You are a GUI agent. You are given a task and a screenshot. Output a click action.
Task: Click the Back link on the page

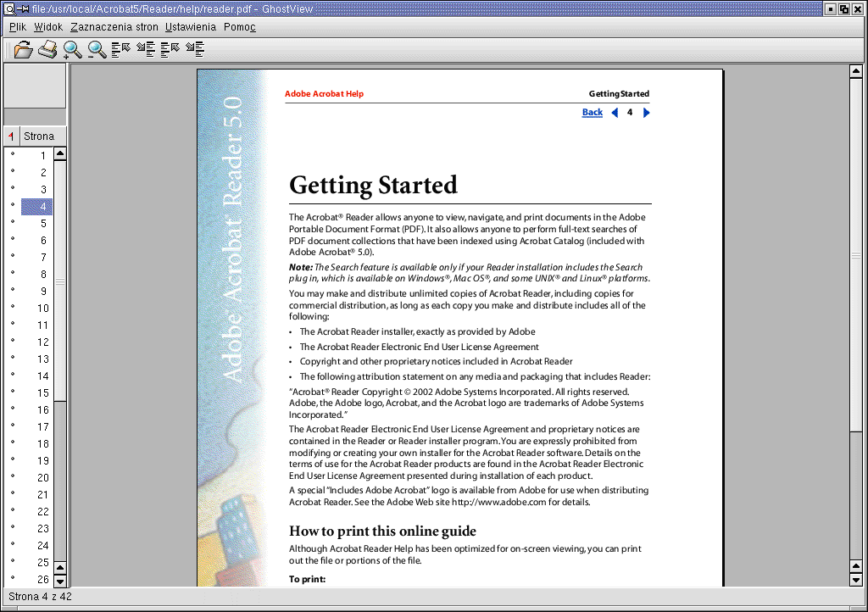pos(593,113)
